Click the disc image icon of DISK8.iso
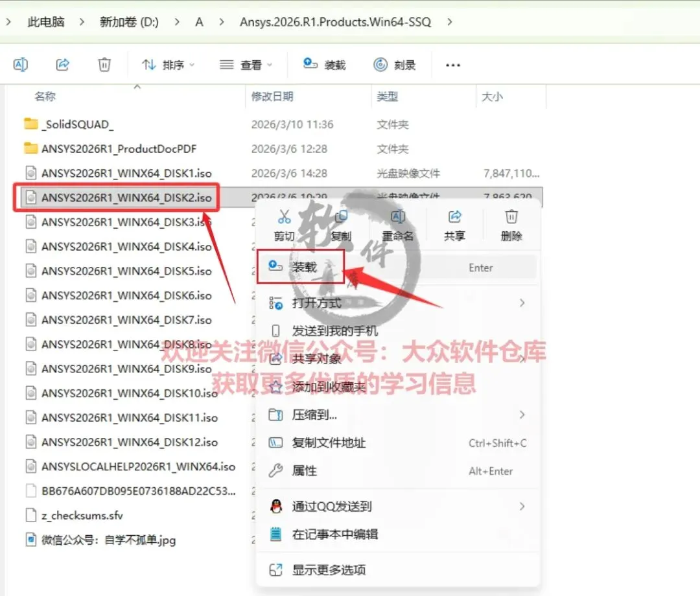Image resolution: width=700 pixels, height=596 pixels. click(x=31, y=344)
